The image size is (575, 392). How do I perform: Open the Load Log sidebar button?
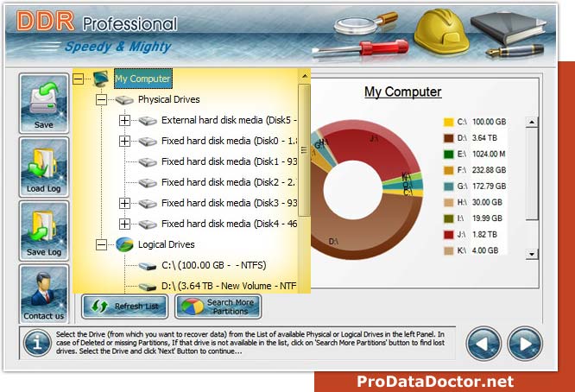[x=44, y=167]
